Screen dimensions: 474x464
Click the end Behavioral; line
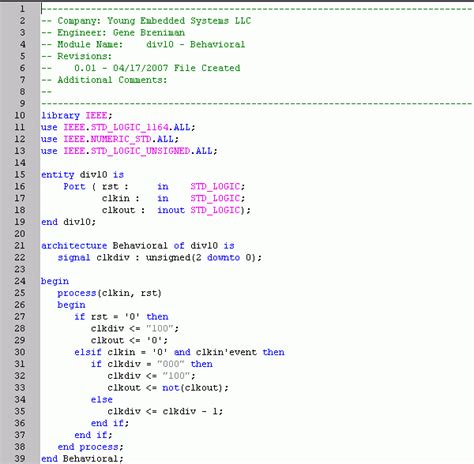pos(82,459)
